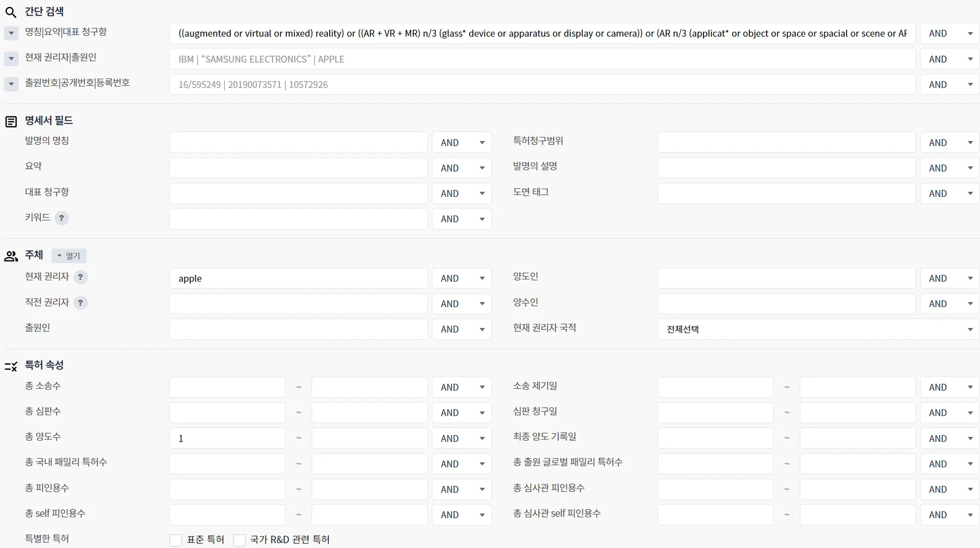The height and width of the screenshot is (548, 980).
Task: Open 현재 권리자 국적 전체선택 dropdown
Action: click(818, 329)
